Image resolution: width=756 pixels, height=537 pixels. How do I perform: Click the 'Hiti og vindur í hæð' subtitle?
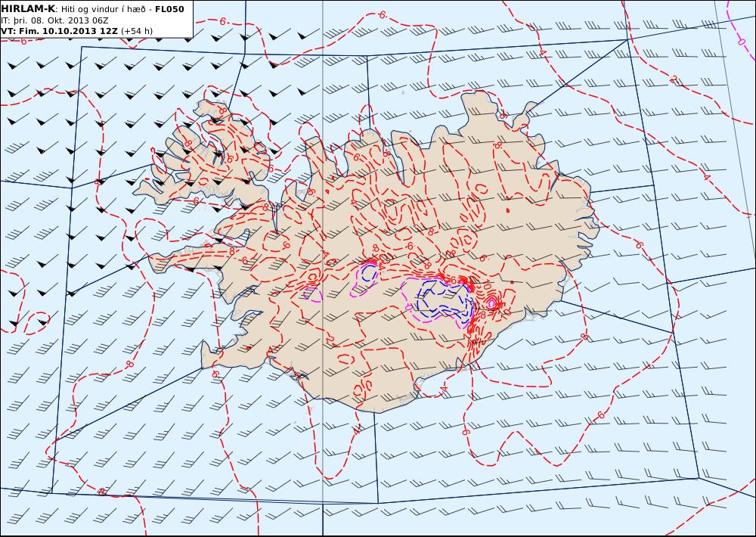pos(103,10)
